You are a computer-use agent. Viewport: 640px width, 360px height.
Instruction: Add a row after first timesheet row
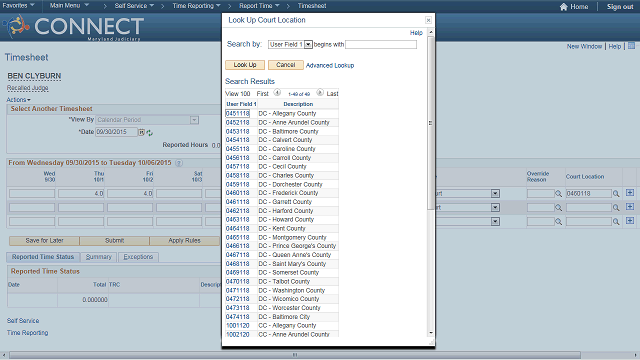pyautogui.click(x=630, y=193)
